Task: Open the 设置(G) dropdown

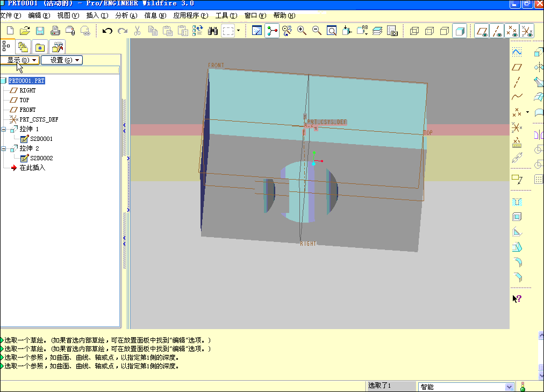Action: click(62, 60)
